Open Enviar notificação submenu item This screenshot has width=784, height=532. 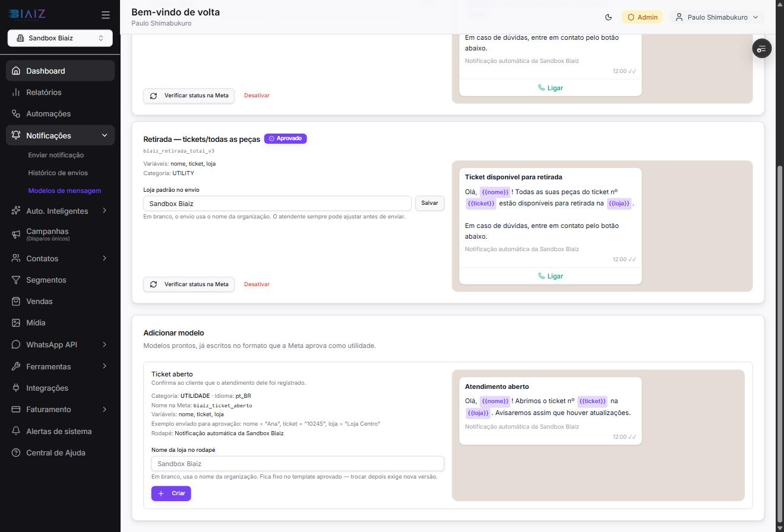click(56, 155)
